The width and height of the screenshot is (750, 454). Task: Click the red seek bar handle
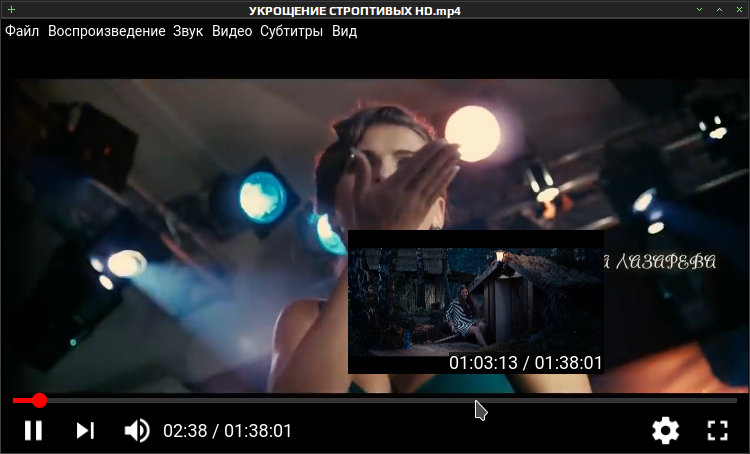(39, 400)
